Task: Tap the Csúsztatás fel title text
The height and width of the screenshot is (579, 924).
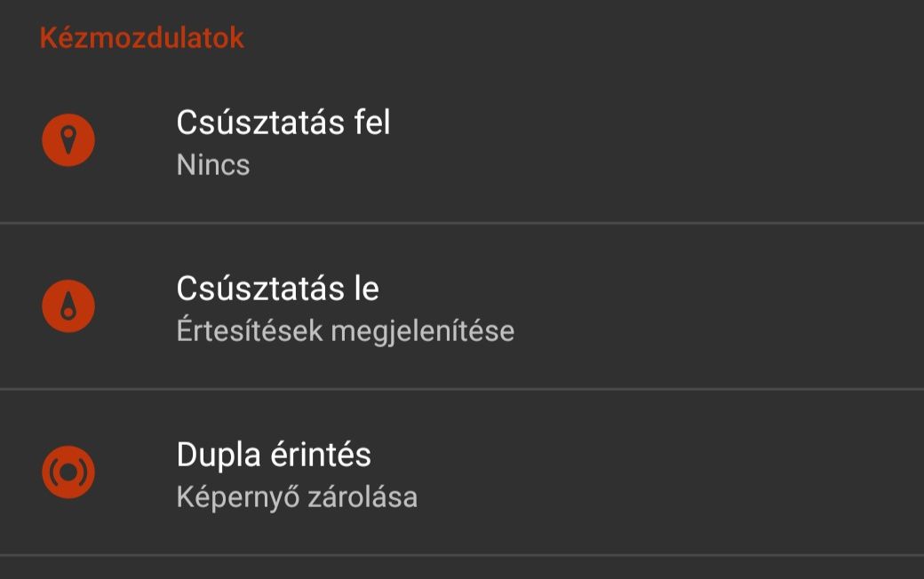Action: 283,123
